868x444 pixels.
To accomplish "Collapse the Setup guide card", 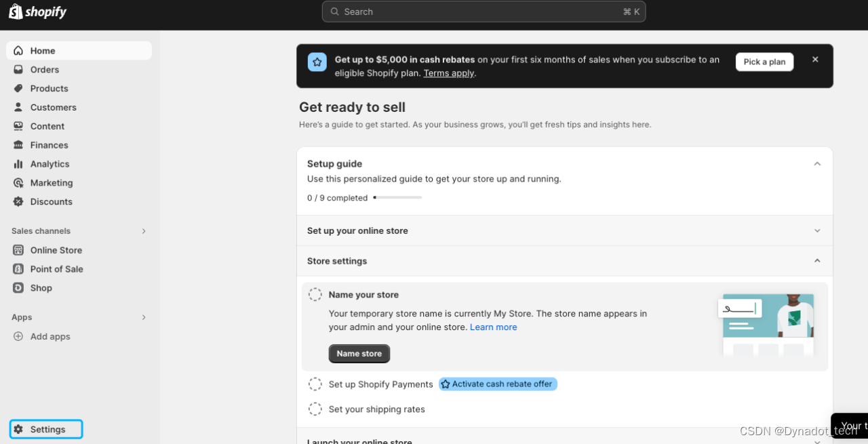I will pyautogui.click(x=817, y=164).
